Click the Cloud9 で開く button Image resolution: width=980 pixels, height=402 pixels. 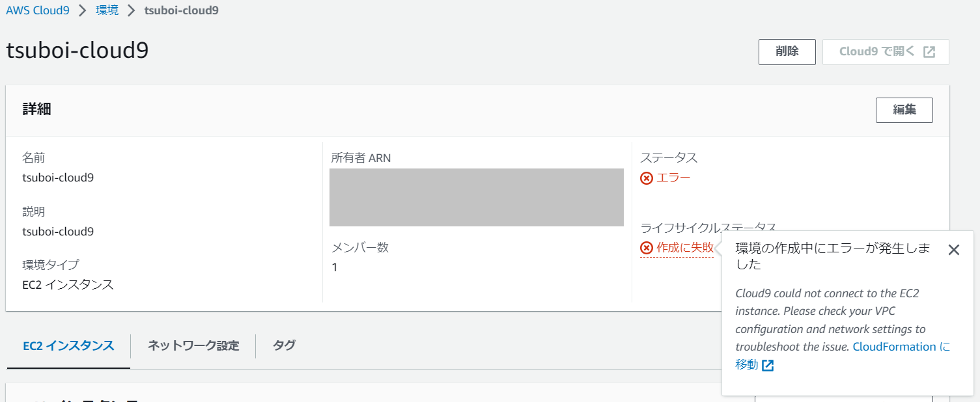point(886,52)
